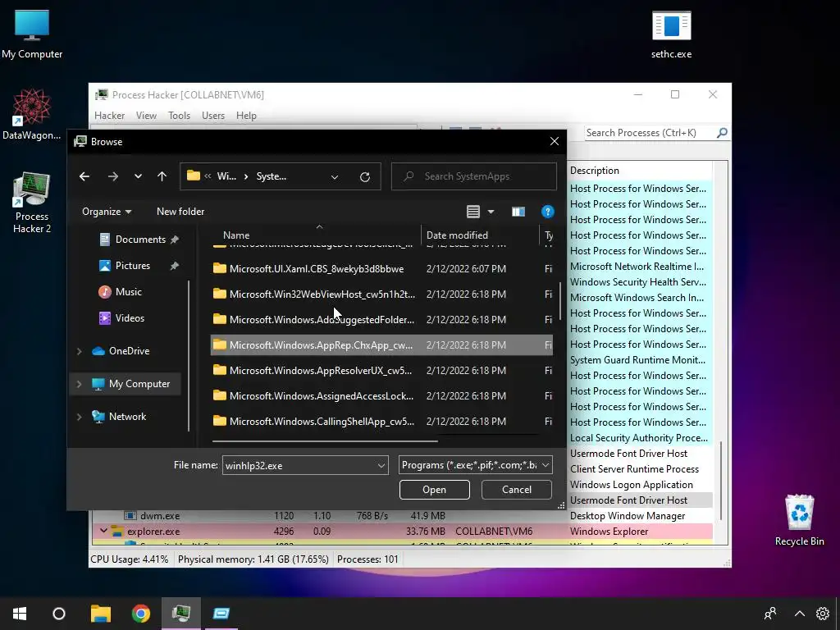
Task: Open the Recycle Bin on desktop
Action: pyautogui.click(x=799, y=519)
